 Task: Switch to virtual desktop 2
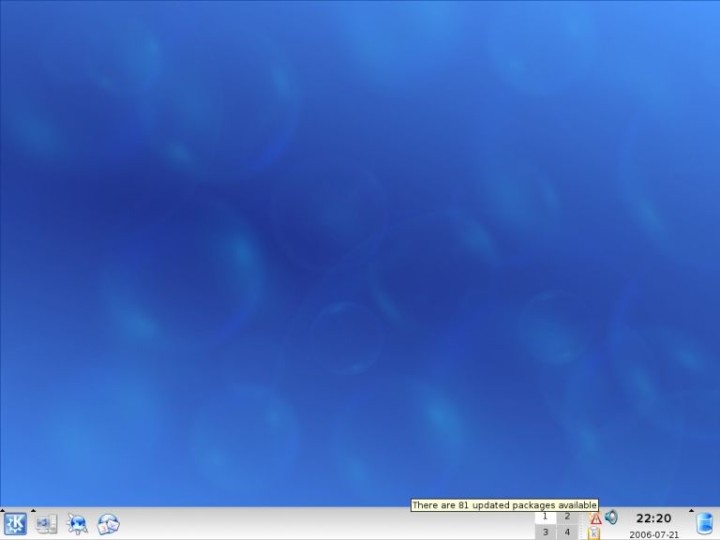click(568, 517)
